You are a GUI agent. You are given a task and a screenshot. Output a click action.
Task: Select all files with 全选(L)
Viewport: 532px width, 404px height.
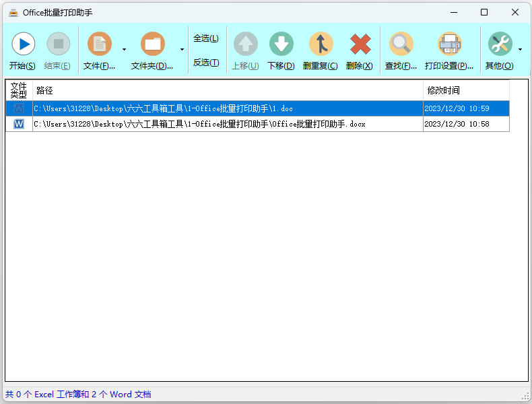click(x=206, y=38)
